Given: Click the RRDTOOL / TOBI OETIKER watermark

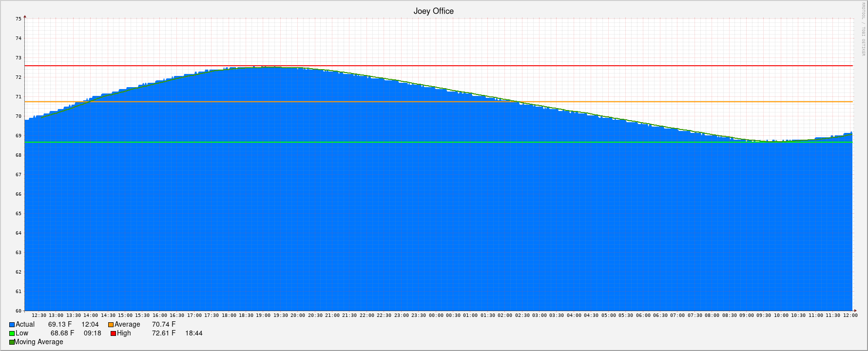Looking at the screenshot, I should (x=863, y=29).
